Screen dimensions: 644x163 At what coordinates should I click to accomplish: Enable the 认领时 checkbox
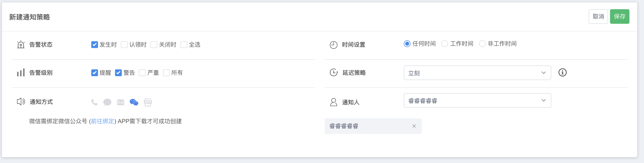click(124, 44)
